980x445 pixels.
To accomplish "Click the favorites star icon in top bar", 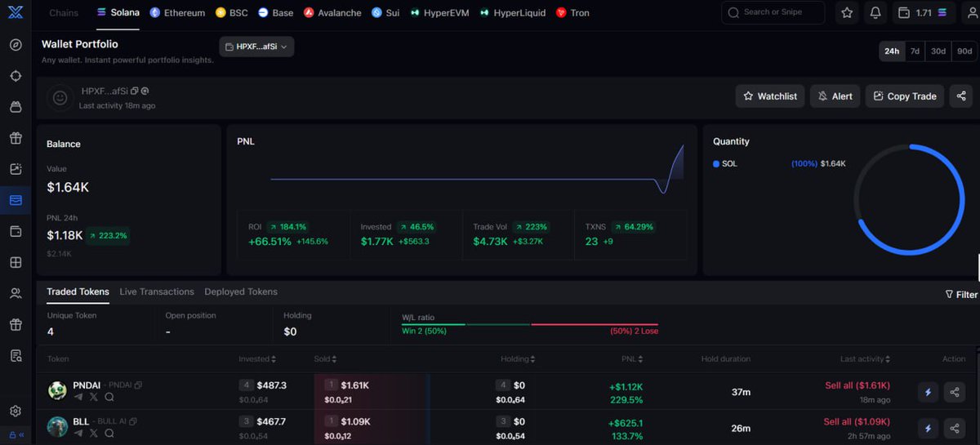I will (x=847, y=13).
